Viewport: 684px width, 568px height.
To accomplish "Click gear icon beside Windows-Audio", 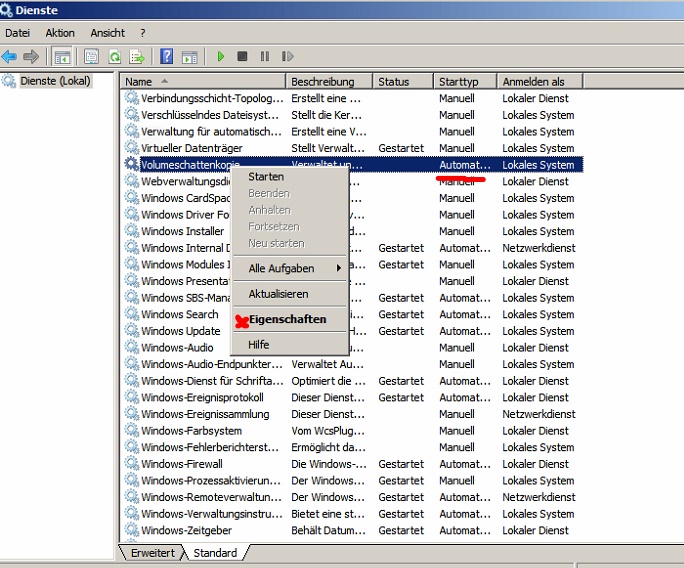I will tap(131, 346).
